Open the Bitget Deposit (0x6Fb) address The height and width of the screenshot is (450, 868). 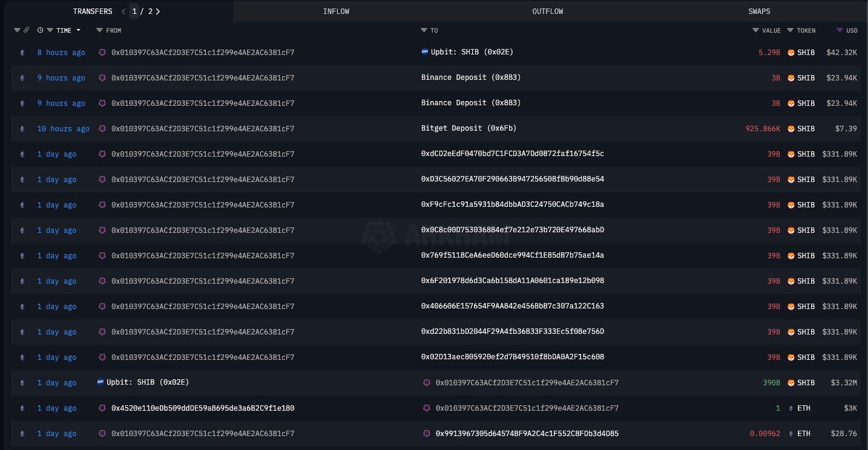469,129
